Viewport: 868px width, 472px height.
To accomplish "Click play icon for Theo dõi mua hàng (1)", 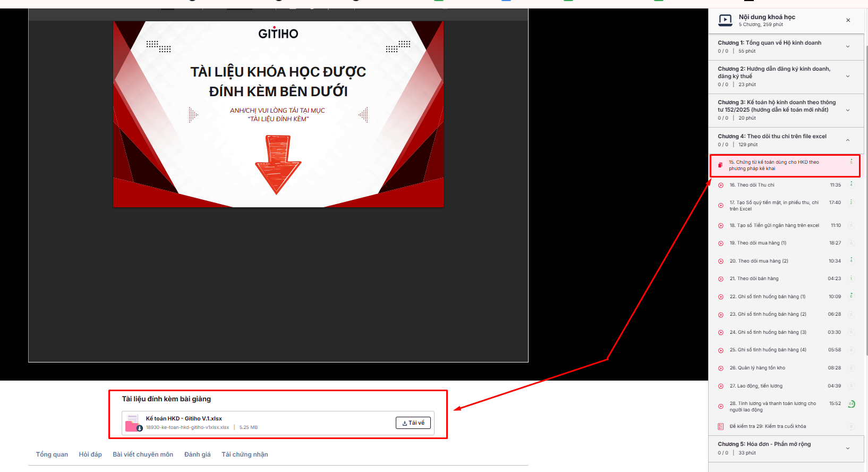I will tap(721, 243).
